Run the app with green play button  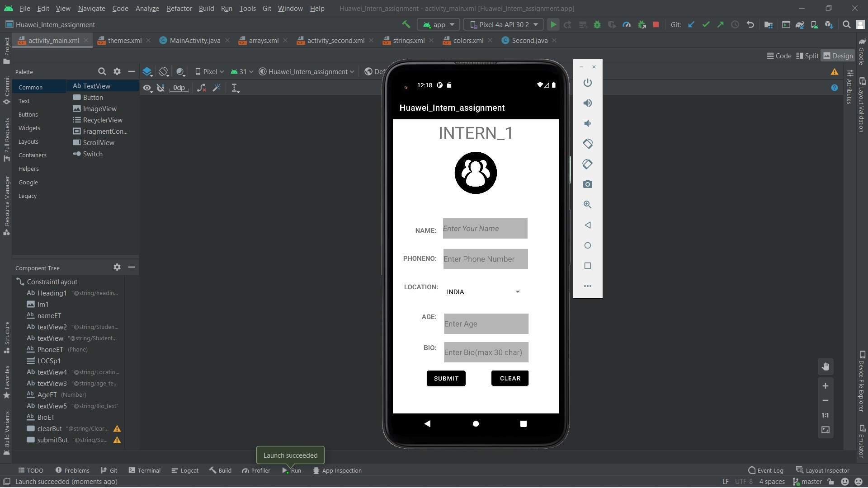pos(553,25)
